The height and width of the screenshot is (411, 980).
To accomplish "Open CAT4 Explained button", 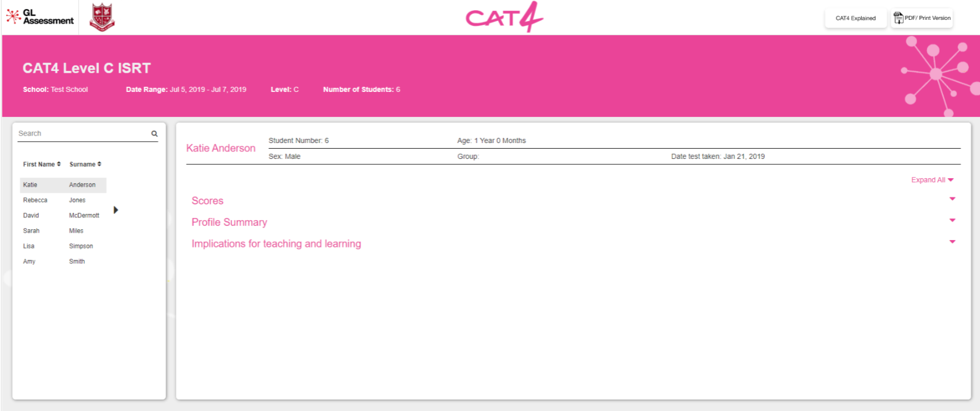I will 856,18.
